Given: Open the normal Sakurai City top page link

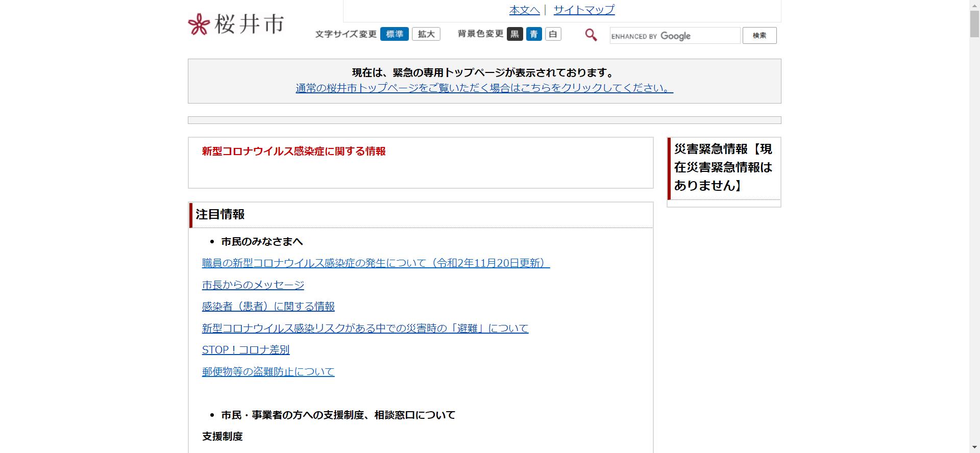Looking at the screenshot, I should pyautogui.click(x=484, y=88).
